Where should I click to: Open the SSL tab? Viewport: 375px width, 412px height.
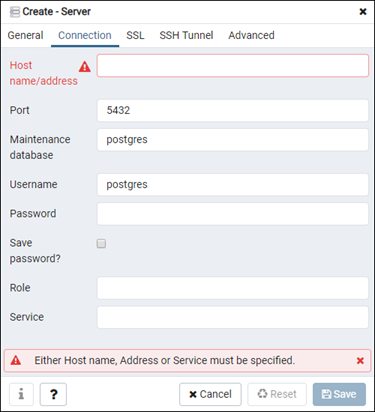click(135, 35)
